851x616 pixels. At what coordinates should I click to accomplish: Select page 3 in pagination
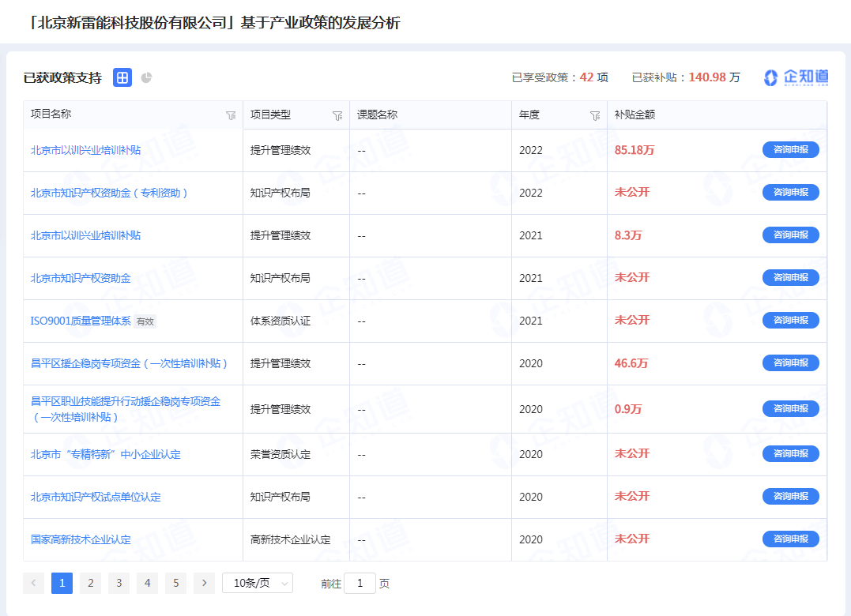[119, 583]
